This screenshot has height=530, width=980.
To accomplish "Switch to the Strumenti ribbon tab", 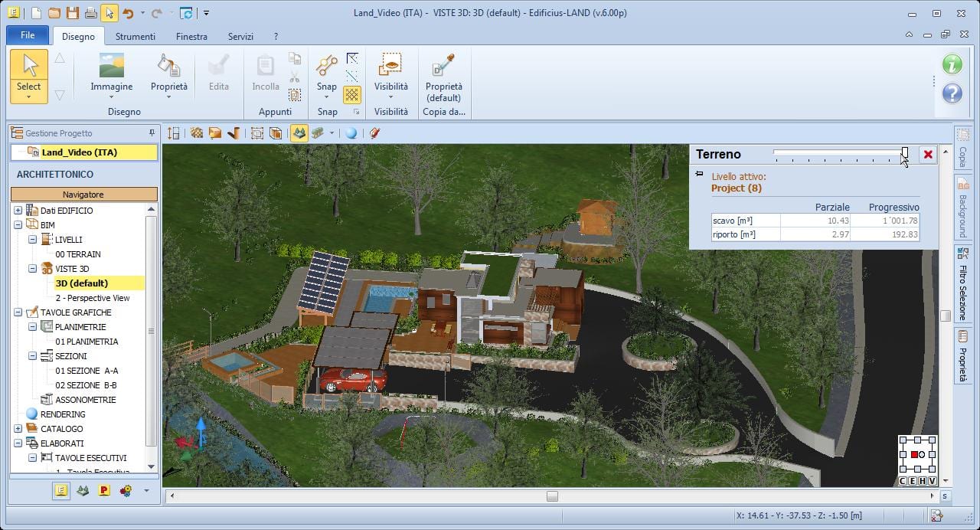I will click(136, 36).
